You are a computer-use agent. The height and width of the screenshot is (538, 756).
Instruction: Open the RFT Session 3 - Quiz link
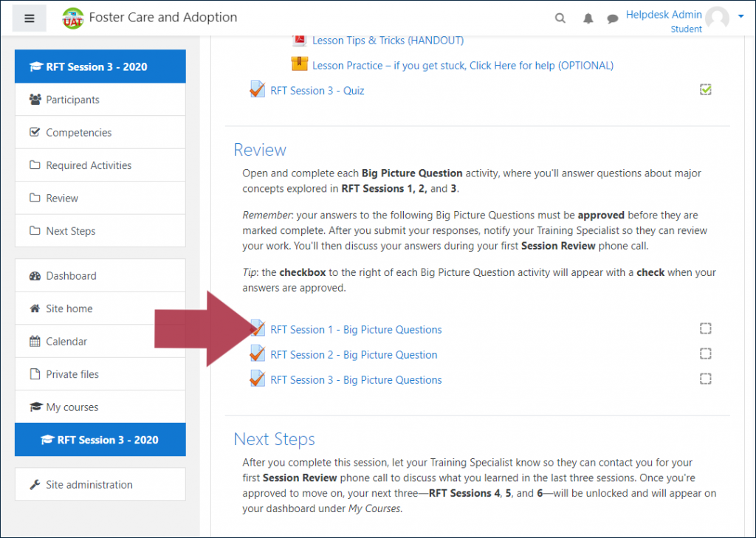317,91
